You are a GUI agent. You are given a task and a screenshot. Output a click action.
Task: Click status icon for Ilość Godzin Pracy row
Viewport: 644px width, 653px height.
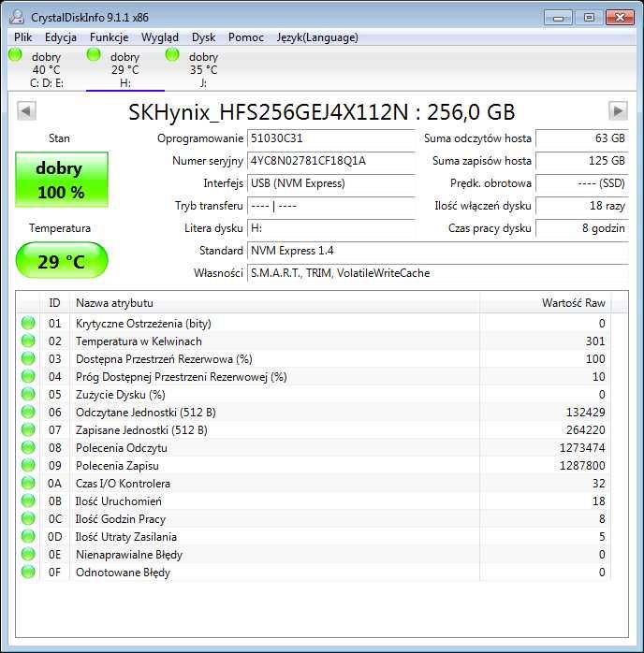tap(28, 519)
